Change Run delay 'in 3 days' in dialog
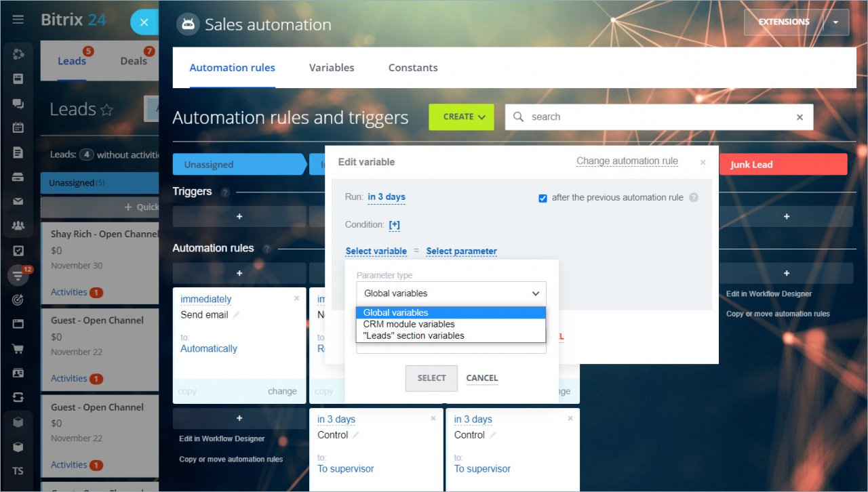 pyautogui.click(x=387, y=197)
